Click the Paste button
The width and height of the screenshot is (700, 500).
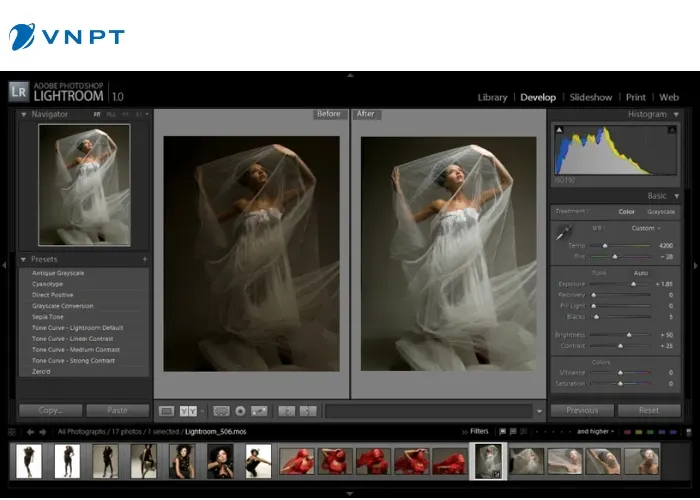click(117, 411)
